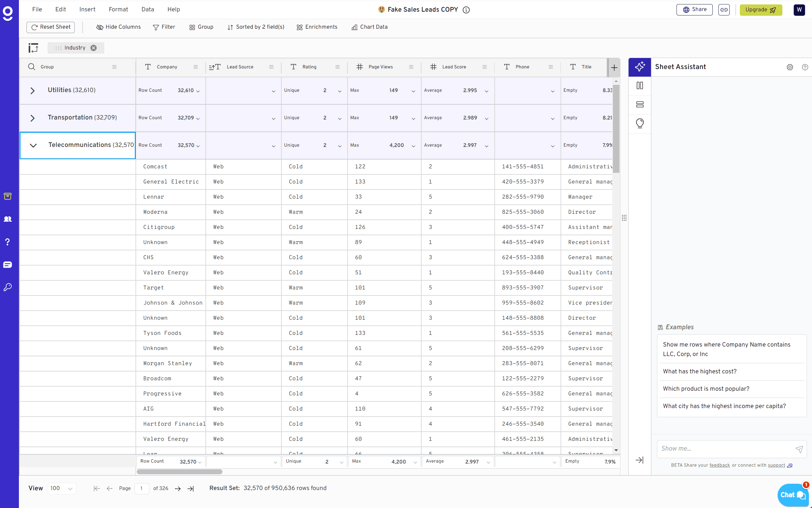Click the copy link icon near Share

724,10
